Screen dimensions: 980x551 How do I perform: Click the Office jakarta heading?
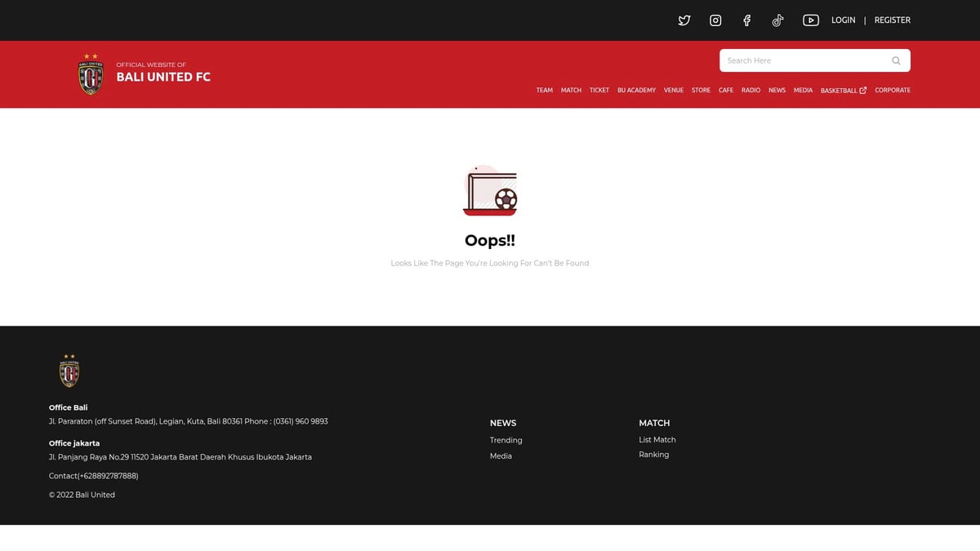74,443
